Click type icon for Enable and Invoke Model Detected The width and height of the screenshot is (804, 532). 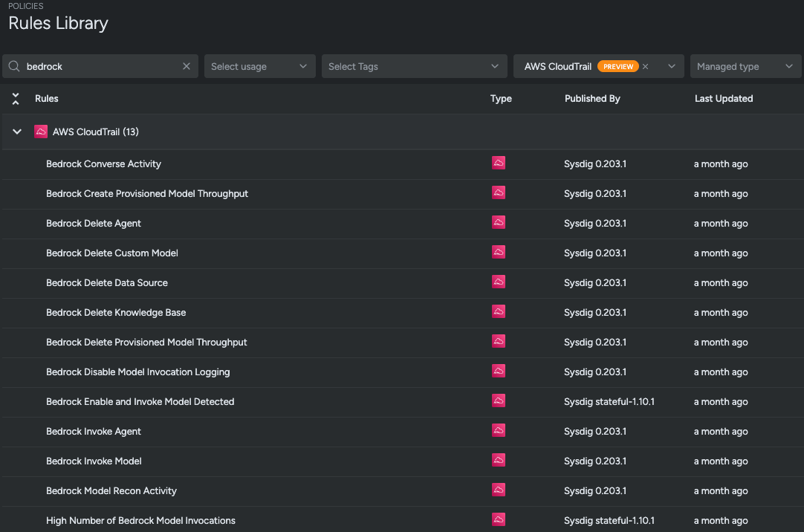[x=499, y=400]
